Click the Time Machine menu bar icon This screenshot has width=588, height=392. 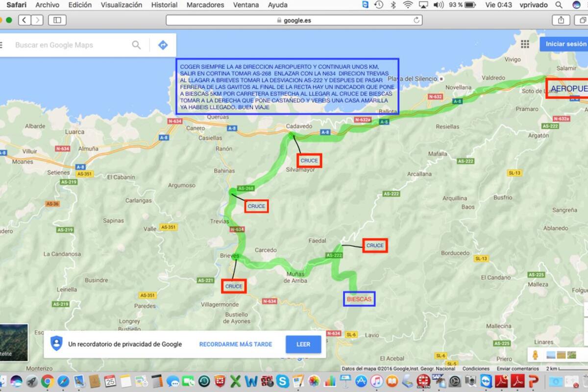pyautogui.click(x=378, y=5)
